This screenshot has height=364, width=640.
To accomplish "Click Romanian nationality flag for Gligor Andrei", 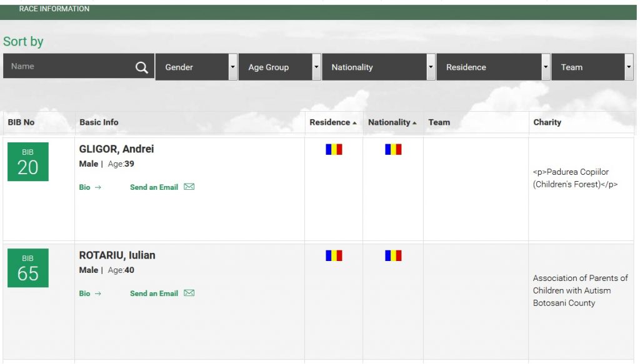I will click(393, 149).
